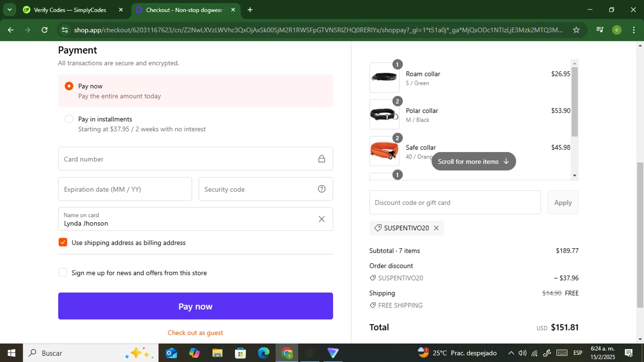Bookmark this page with star icon
Screen dimensions: 644x362
[576, 30]
